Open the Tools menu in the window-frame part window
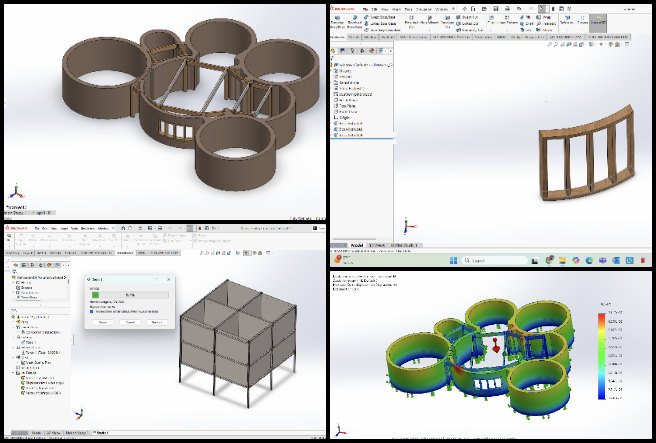The image size is (656, 443). click(408, 9)
